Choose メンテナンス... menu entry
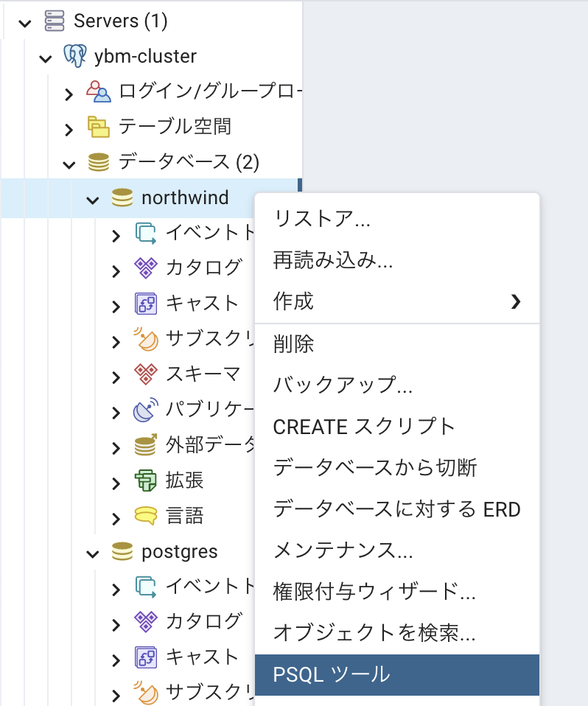588x706 pixels. (x=397, y=551)
